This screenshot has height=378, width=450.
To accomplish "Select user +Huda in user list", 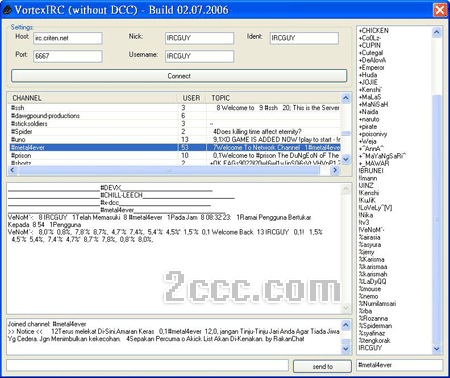I will (x=368, y=75).
